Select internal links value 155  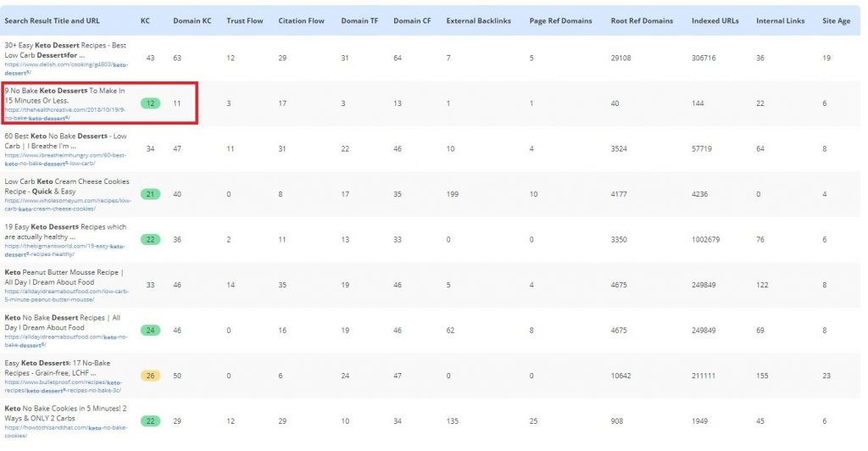762,376
